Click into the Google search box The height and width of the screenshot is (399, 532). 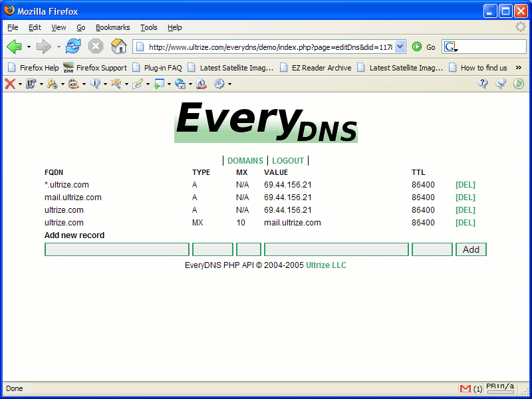click(492, 47)
